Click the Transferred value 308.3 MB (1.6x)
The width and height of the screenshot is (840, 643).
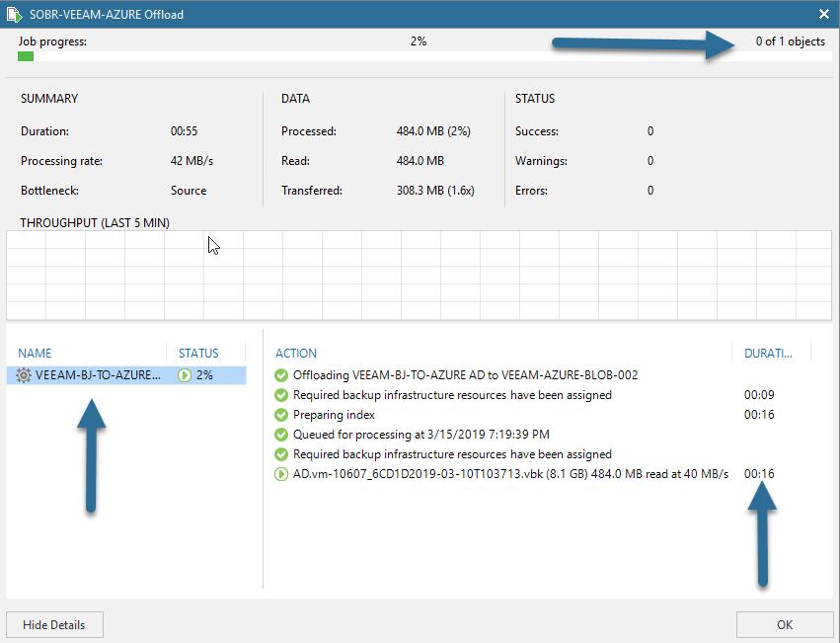pyautogui.click(x=435, y=191)
